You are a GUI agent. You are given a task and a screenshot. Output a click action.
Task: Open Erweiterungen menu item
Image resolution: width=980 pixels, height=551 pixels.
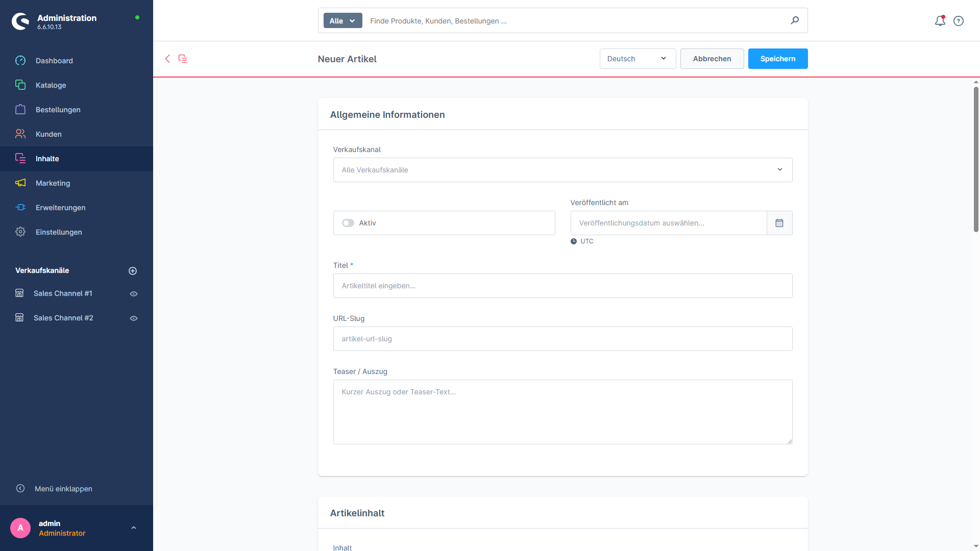[x=77, y=208]
